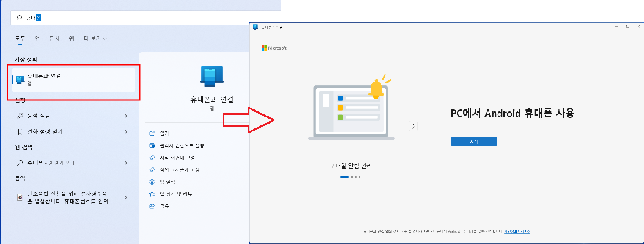Open 휴대폰 웹 결과 보기 result
The width and height of the screenshot is (644, 244).
tap(72, 163)
